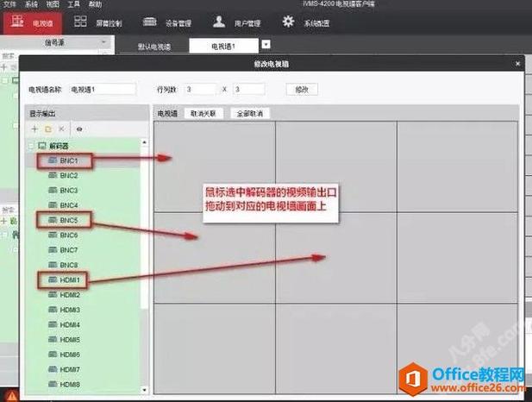The image size is (532, 402).
Task: Select HDMI2 output in decoder list
Action: click(x=70, y=295)
